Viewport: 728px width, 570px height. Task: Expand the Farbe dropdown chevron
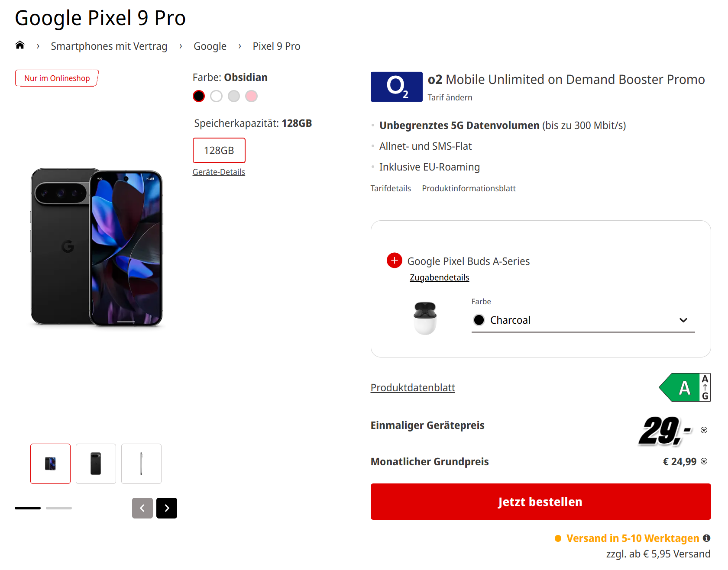pos(683,320)
